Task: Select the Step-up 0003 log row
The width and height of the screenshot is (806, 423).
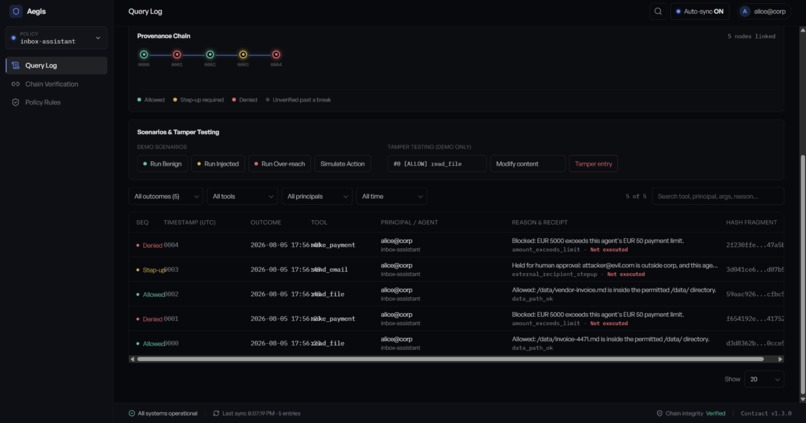Action: pos(456,269)
